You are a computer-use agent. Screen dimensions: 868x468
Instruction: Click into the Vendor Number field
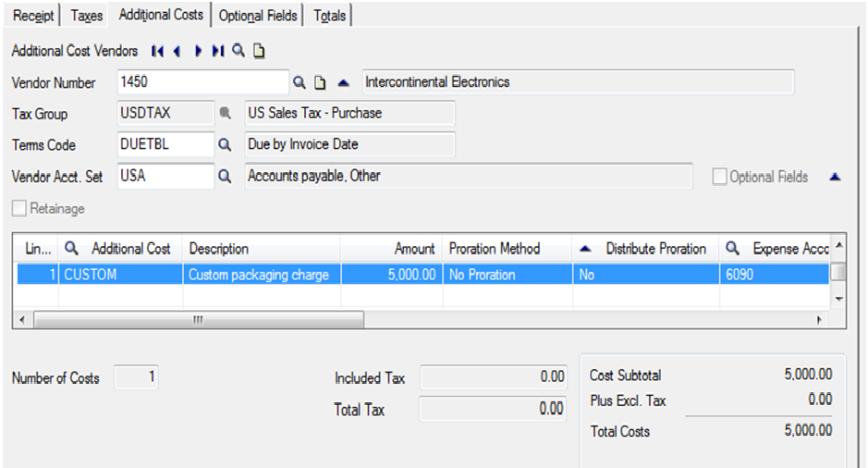[x=203, y=82]
